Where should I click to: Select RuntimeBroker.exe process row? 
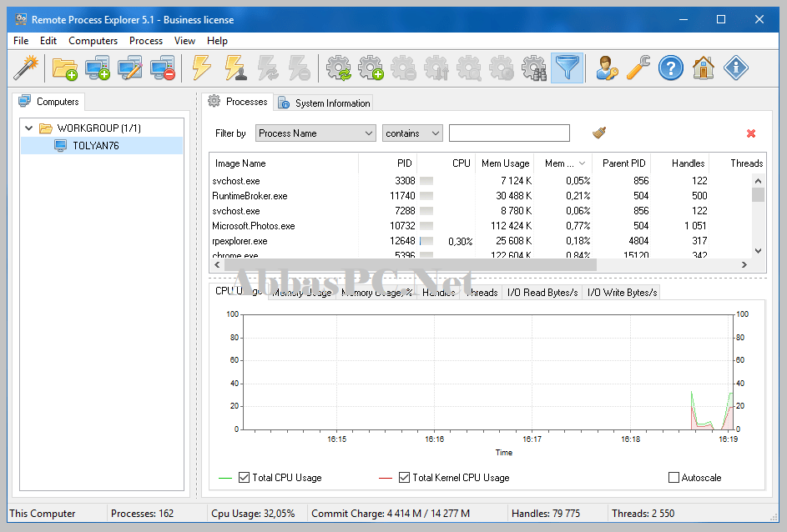click(x=481, y=196)
